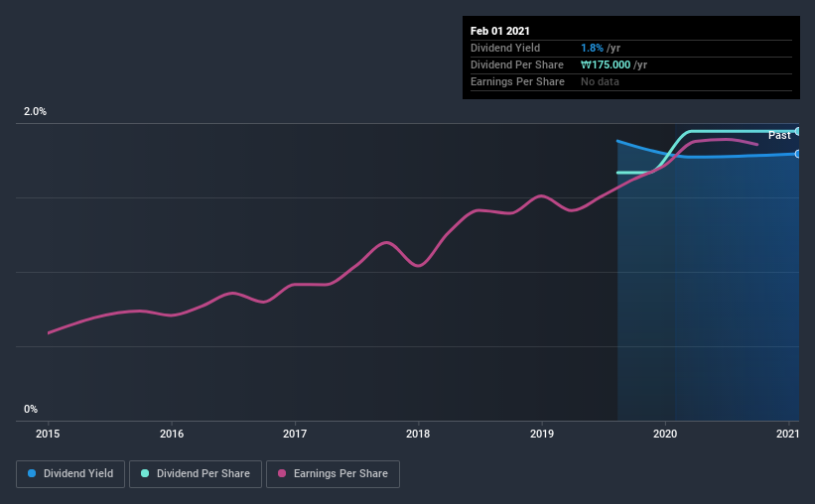This screenshot has width=815, height=504.
Task: Toggle the Dividend Yield legend button
Action: click(70, 474)
